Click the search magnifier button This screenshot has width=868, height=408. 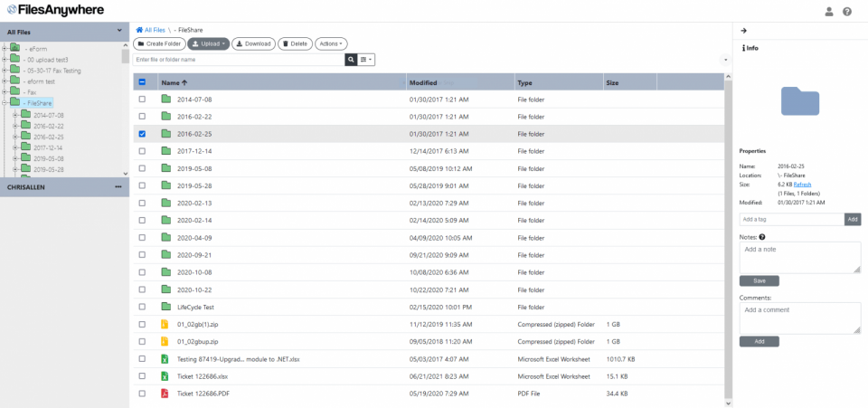(351, 60)
